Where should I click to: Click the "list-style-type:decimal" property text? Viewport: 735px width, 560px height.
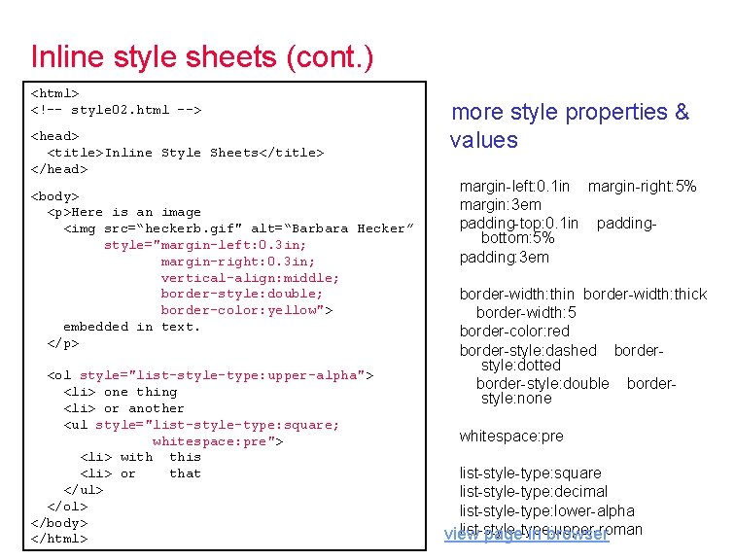point(534,492)
